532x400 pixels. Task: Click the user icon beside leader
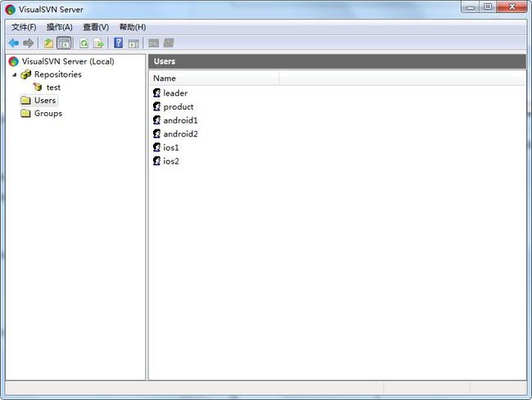tap(157, 93)
